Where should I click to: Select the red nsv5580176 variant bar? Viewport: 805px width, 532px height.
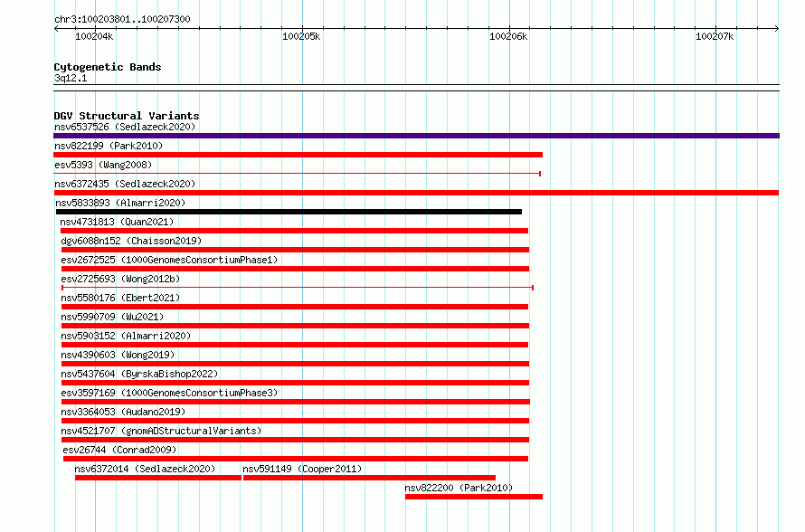click(x=295, y=307)
